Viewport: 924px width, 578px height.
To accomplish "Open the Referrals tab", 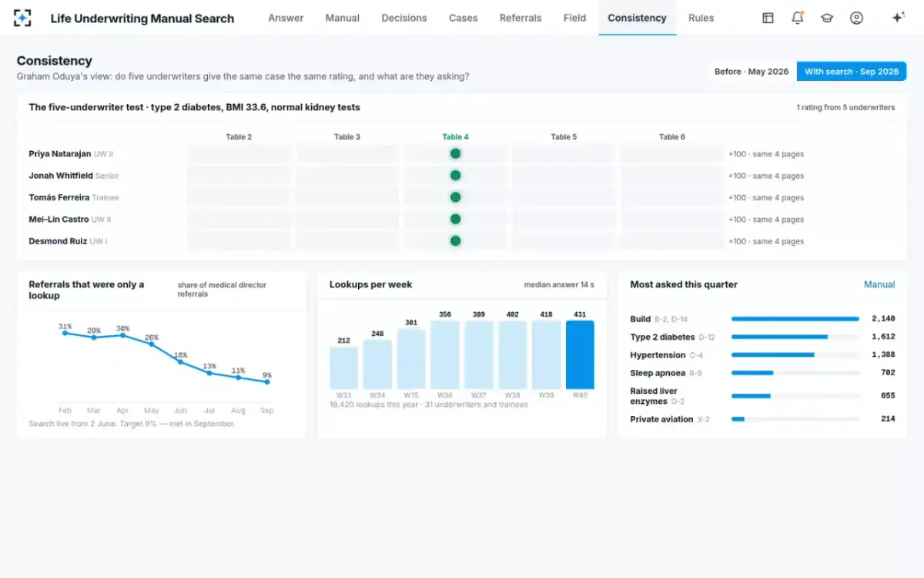I will [521, 18].
